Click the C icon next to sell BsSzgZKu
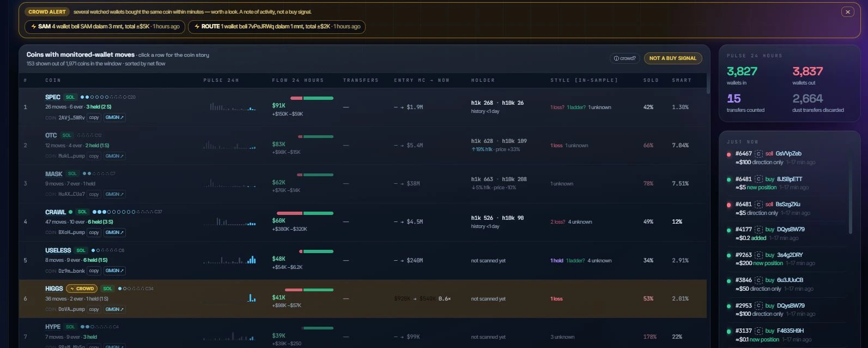 pyautogui.click(x=758, y=205)
